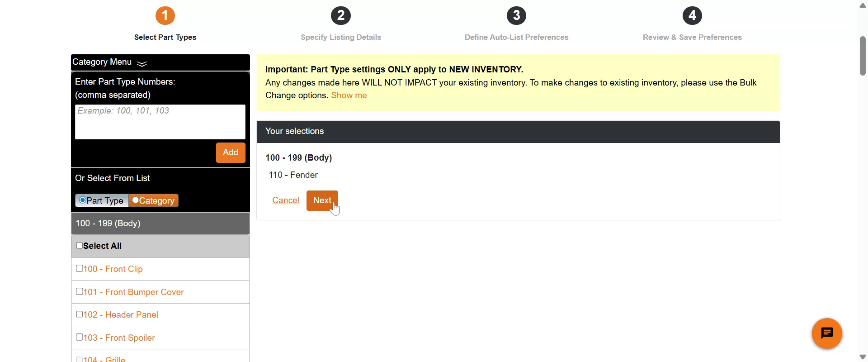Collapse the Category Menu chevron
Screen dimensions: 868x362
coord(142,63)
